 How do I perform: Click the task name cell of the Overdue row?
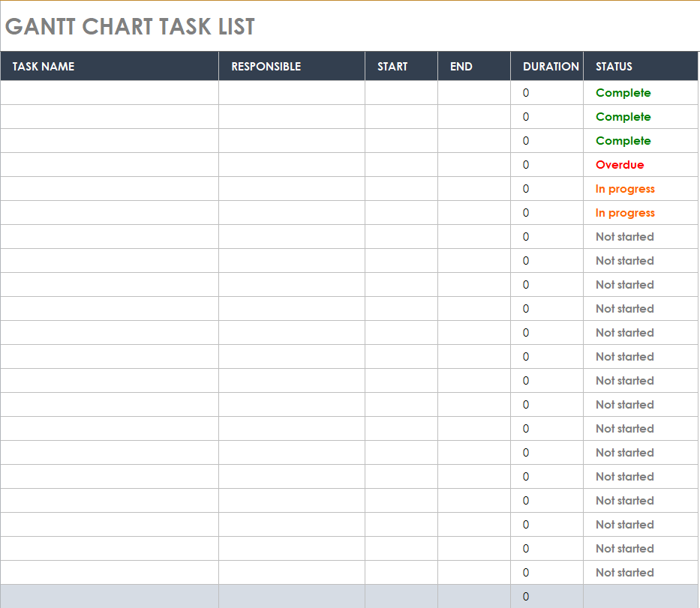[110, 165]
